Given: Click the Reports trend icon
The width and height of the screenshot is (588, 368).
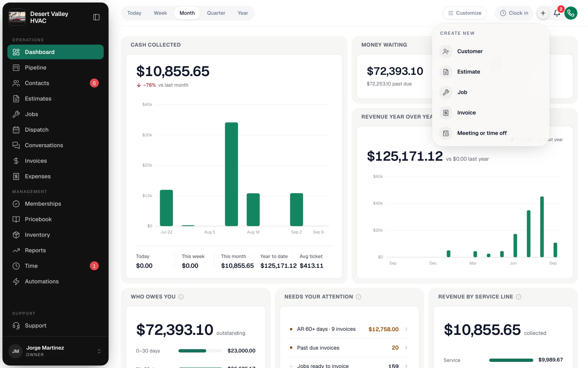Looking at the screenshot, I should click(x=16, y=250).
